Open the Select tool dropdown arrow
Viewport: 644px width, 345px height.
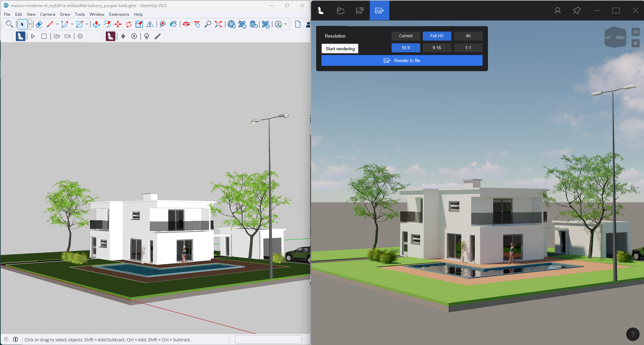tap(30, 24)
